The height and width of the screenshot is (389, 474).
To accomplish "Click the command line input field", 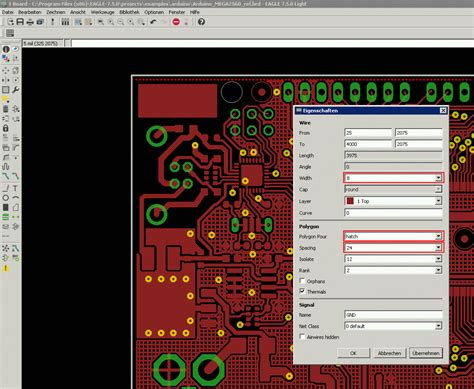I will [272, 43].
